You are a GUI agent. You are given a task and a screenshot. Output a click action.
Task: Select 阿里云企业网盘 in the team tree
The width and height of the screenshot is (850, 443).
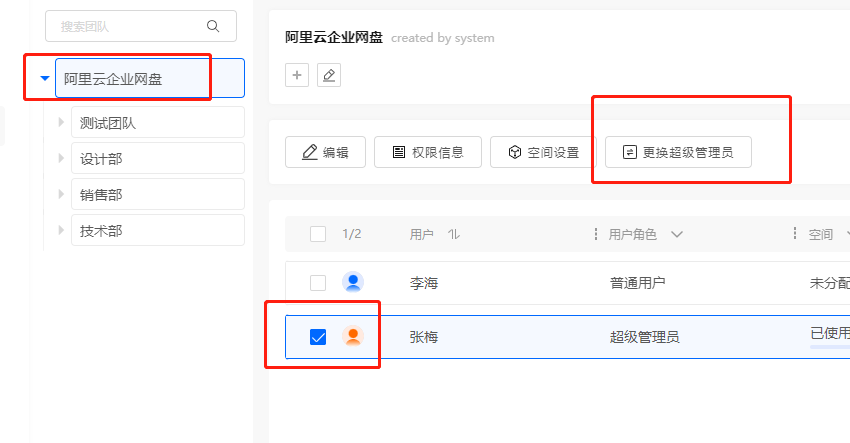click(x=150, y=79)
